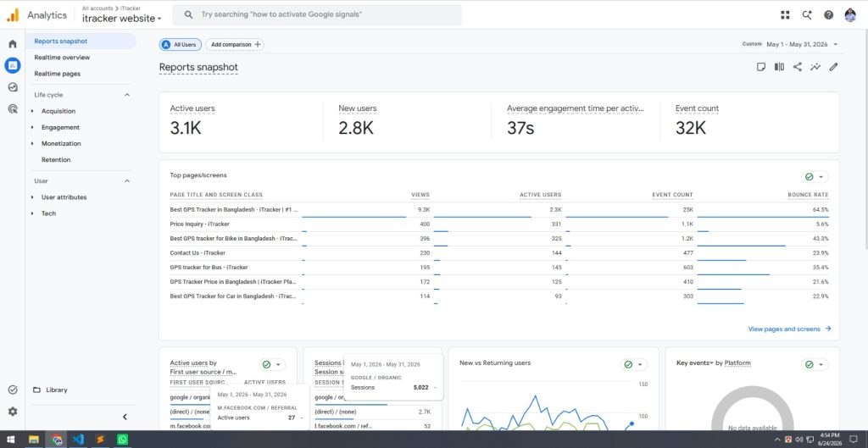The image size is (868, 448).
Task: Click the user account avatar
Action: pos(850,15)
